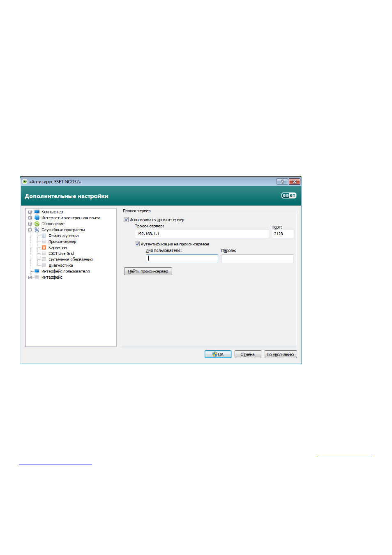Restore defaults with По умолчанию button
The image size is (392, 555).
pyautogui.click(x=281, y=354)
